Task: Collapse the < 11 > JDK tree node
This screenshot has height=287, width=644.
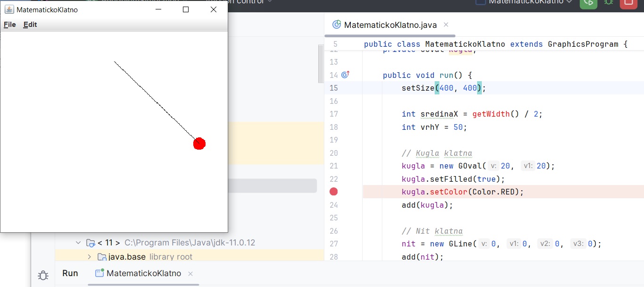Action: pyautogui.click(x=78, y=243)
